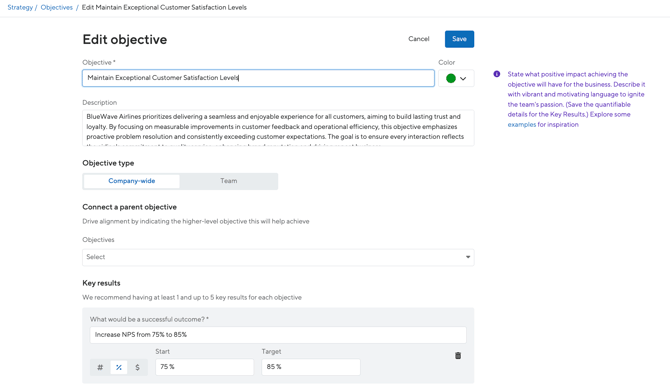Select the percent unit type

point(119,367)
